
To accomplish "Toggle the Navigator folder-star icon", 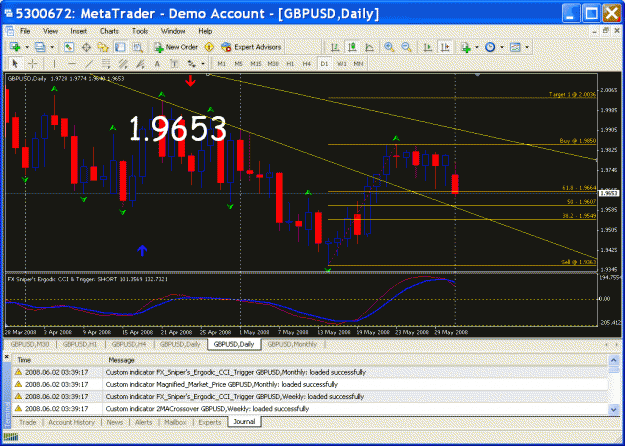I will point(103,47).
